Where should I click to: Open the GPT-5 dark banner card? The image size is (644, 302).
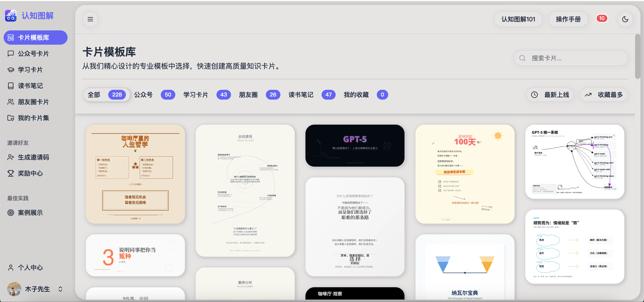pyautogui.click(x=355, y=146)
